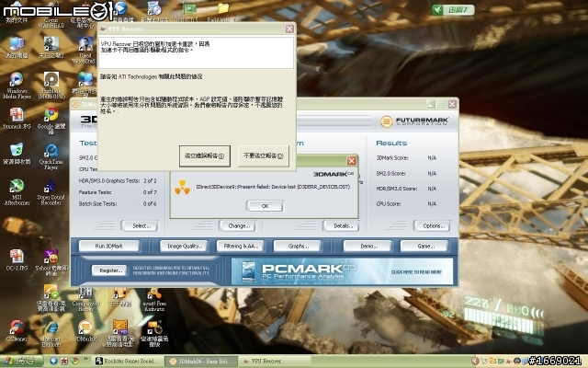
Task: Click the Change button in 3DMark06
Action: click(x=237, y=226)
